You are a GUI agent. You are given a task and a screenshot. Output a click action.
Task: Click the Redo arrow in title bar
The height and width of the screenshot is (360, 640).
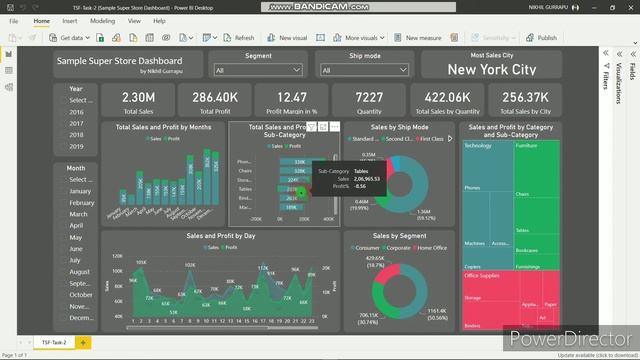click(x=36, y=7)
